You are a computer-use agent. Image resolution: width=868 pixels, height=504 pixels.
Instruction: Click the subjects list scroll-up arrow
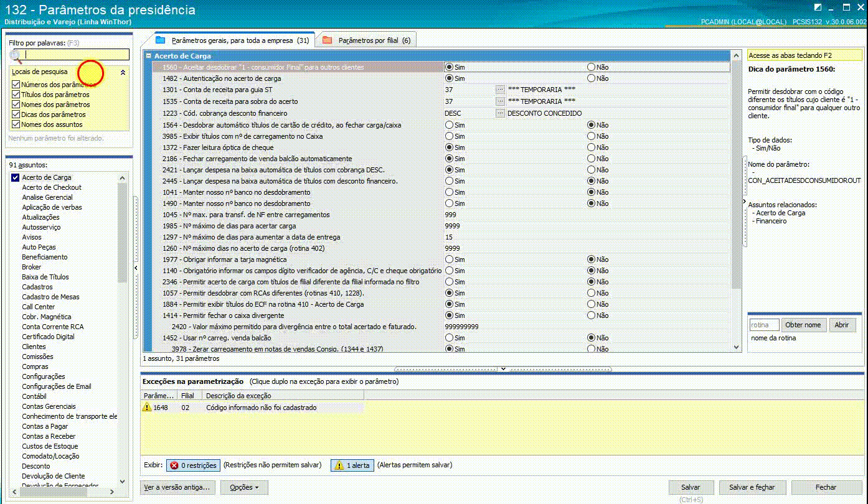[122, 177]
